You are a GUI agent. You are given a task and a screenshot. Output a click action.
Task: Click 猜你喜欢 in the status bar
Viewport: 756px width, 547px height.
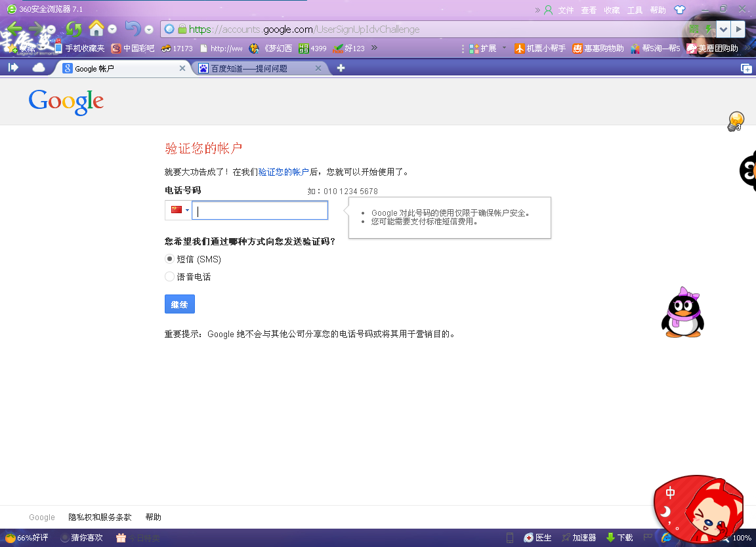point(82,537)
